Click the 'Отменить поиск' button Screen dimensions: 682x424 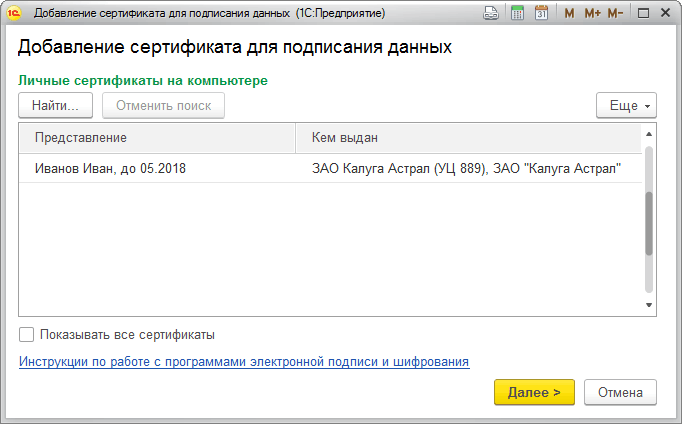(x=164, y=105)
